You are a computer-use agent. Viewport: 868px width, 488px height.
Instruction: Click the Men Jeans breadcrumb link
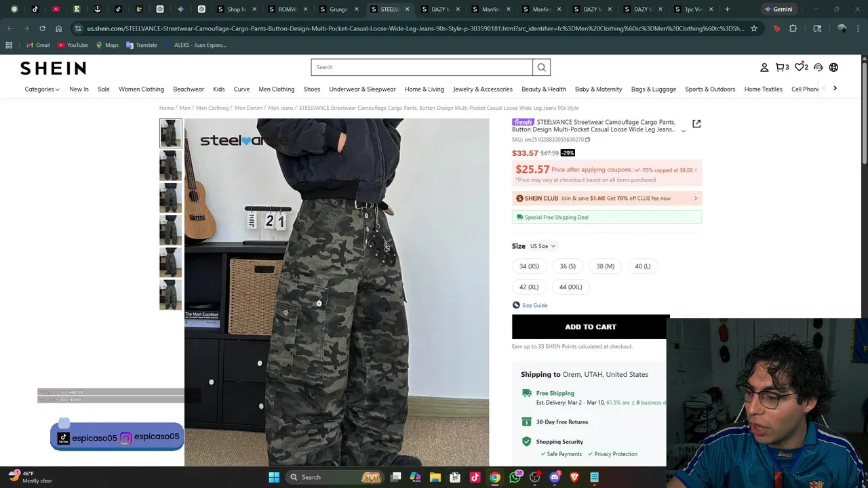[x=281, y=108]
